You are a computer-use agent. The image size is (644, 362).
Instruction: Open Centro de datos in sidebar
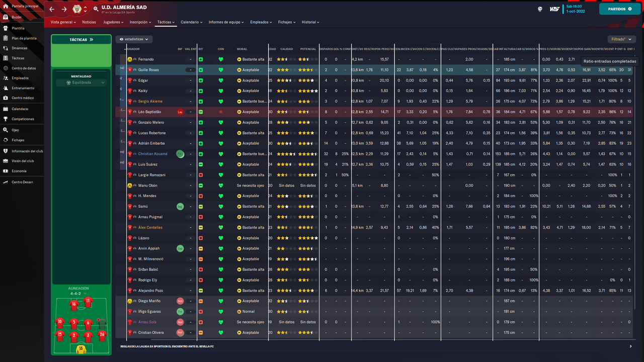tap(24, 68)
